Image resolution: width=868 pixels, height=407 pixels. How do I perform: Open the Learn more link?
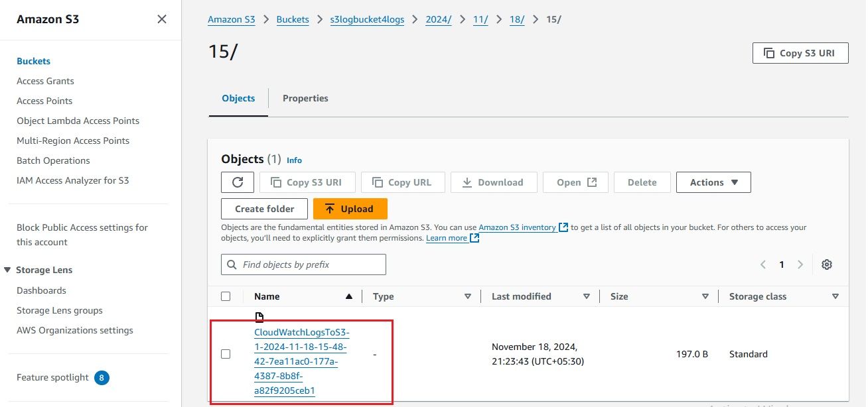[x=447, y=237]
